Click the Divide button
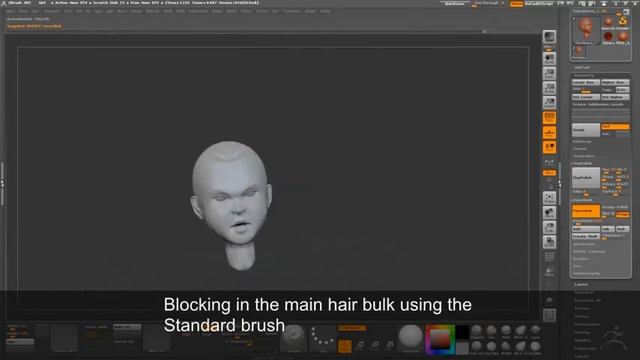This screenshot has height=360, width=640. click(x=586, y=130)
